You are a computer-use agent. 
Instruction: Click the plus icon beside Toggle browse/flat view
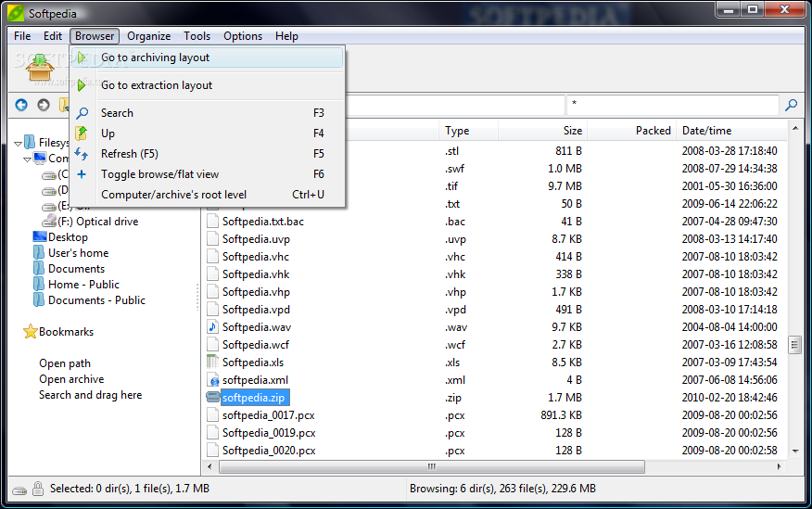82,174
